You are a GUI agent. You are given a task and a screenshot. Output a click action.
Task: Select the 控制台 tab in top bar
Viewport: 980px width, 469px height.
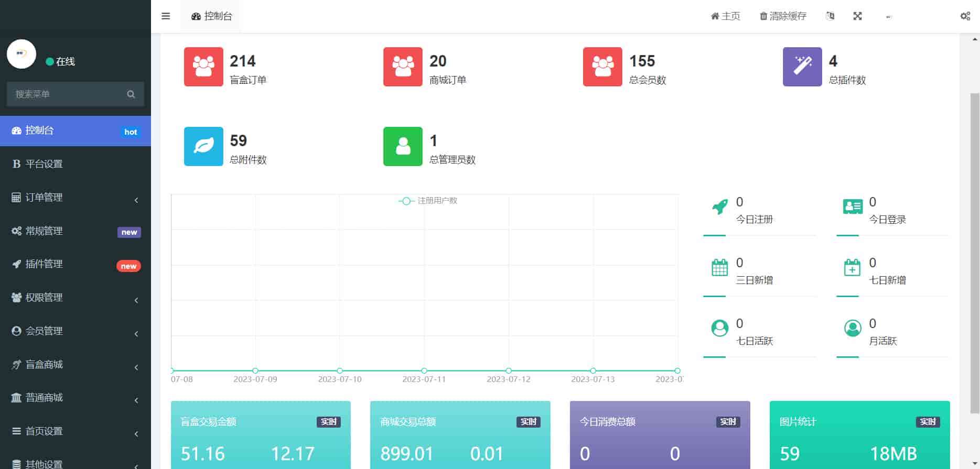(x=212, y=16)
